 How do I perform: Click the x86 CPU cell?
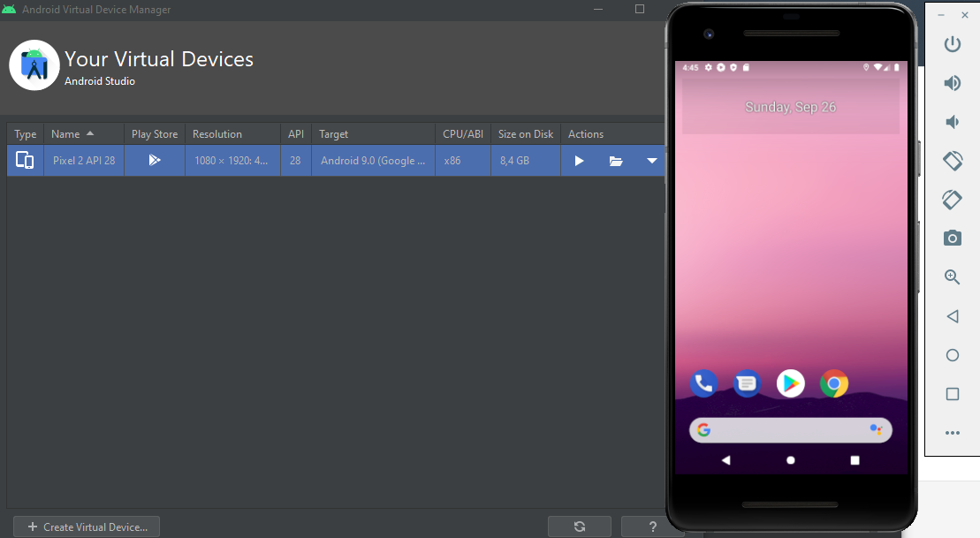[463, 161]
